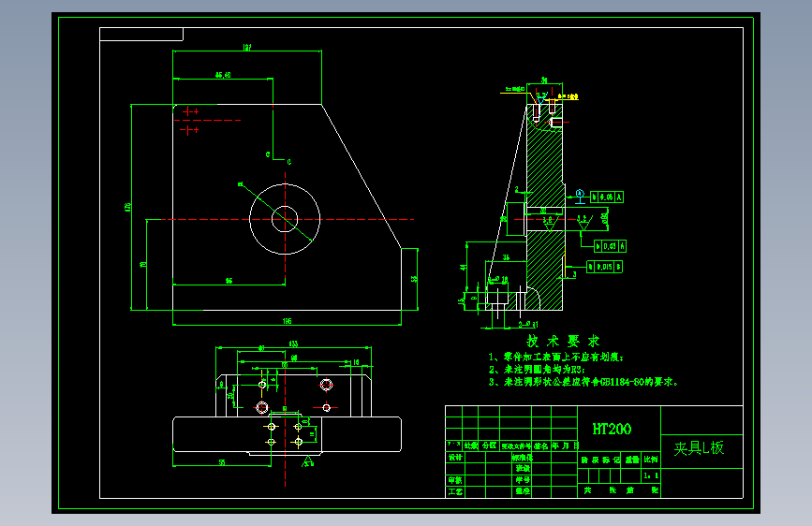Image resolution: width=812 pixels, height=526 pixels.
Task: Click the 设计 cell in title block
Action: pyautogui.click(x=455, y=457)
